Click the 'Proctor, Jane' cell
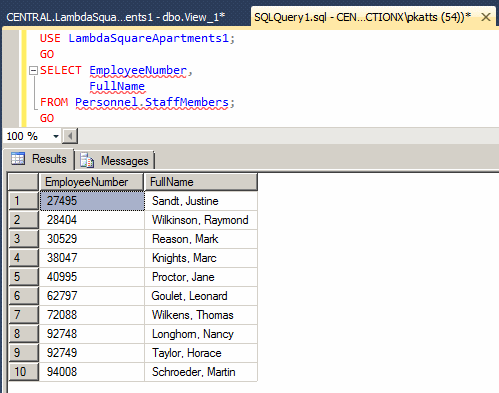 [x=201, y=277]
